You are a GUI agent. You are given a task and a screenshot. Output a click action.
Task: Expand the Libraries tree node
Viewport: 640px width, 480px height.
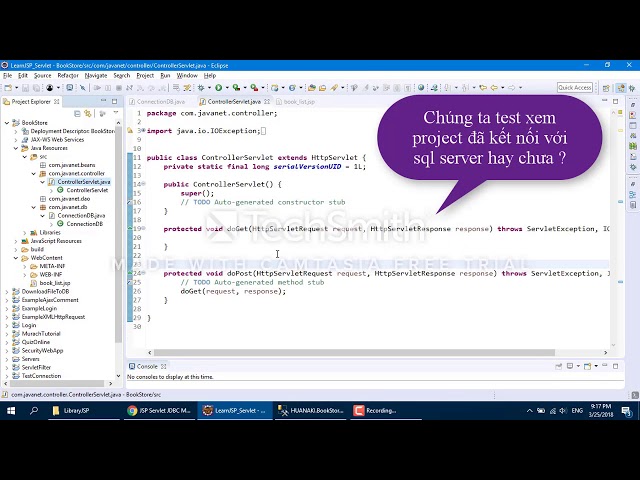pyautogui.click(x=25, y=232)
